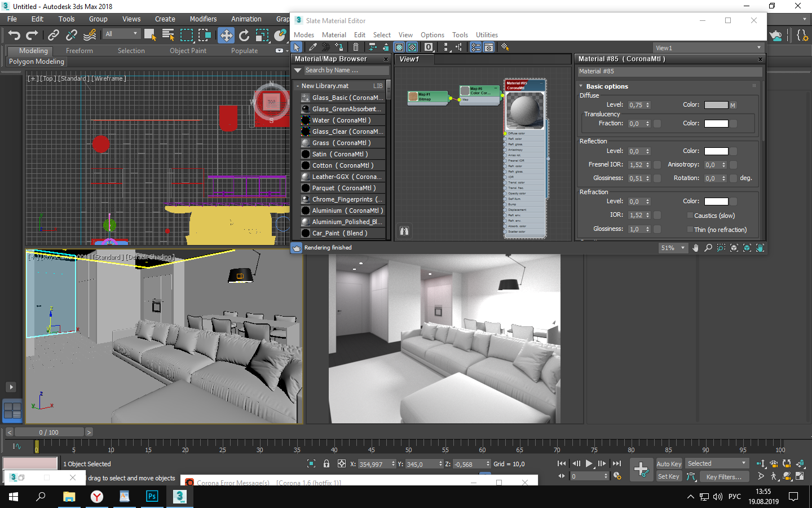Activate the Select and Scale tool
The image size is (812, 508).
262,35
